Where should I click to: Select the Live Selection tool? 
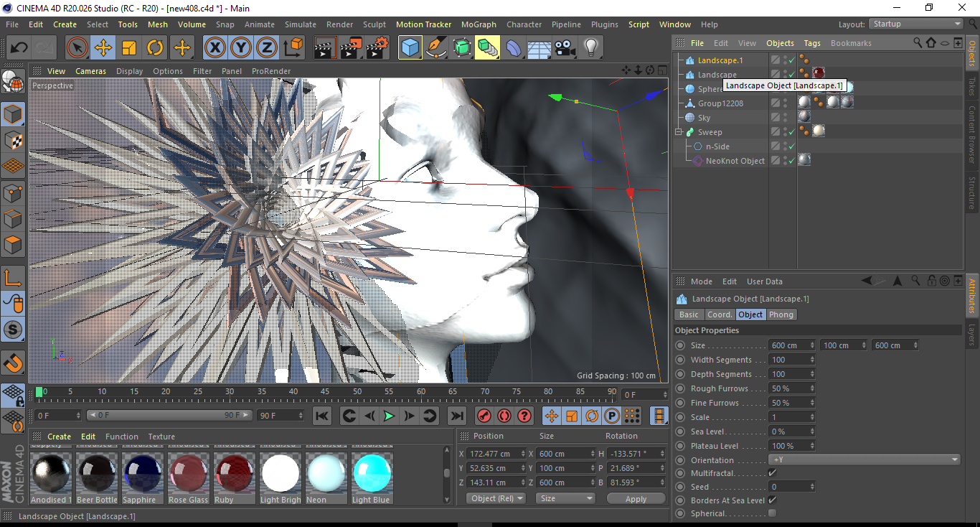click(x=77, y=48)
